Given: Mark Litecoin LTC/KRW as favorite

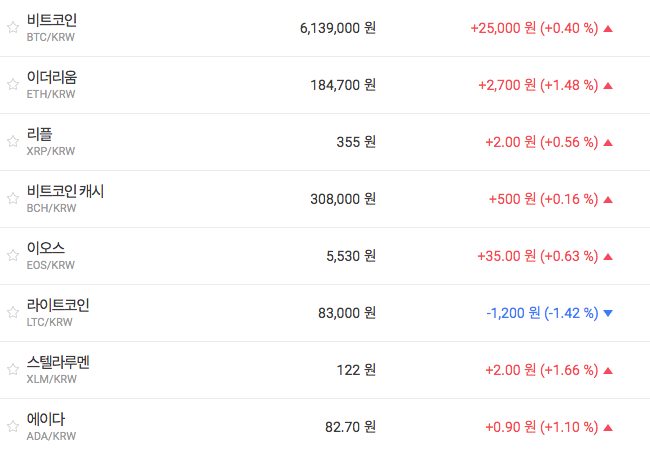Looking at the screenshot, I should 13,313.
